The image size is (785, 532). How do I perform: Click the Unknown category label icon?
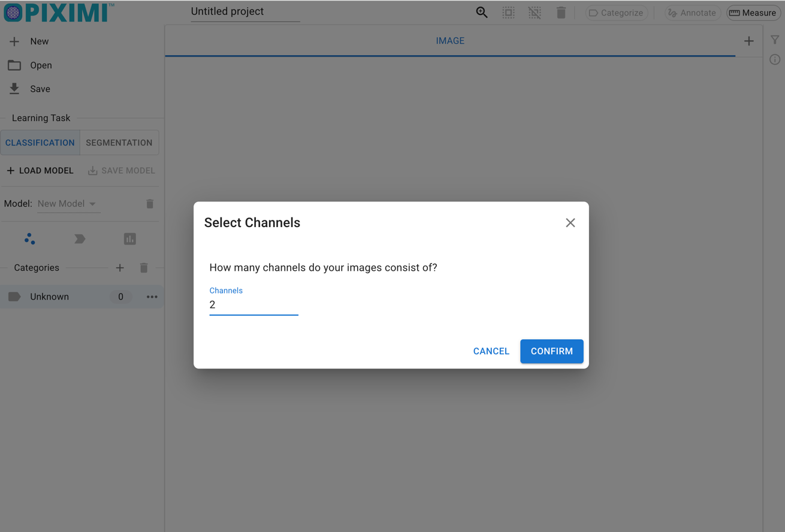(14, 297)
